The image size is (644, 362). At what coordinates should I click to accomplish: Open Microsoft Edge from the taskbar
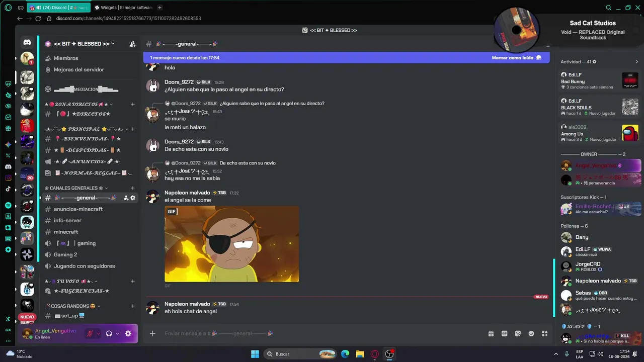pyautogui.click(x=345, y=354)
